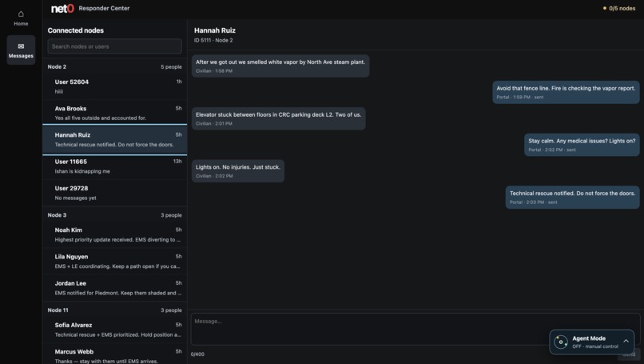The width and height of the screenshot is (644, 364).
Task: Open User 29728 conversation
Action: pyautogui.click(x=114, y=193)
